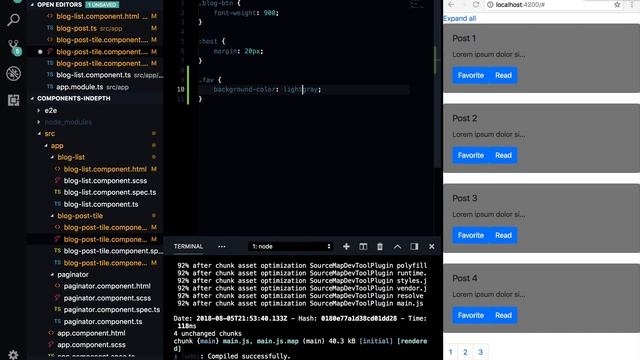Open blog-list.component.ts in file tree
The width and height of the screenshot is (640, 360).
tap(101, 204)
